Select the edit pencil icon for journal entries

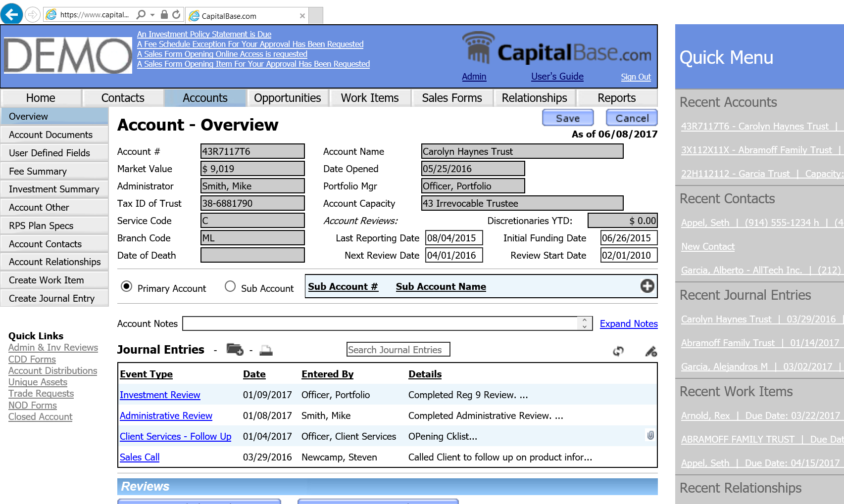coord(650,351)
